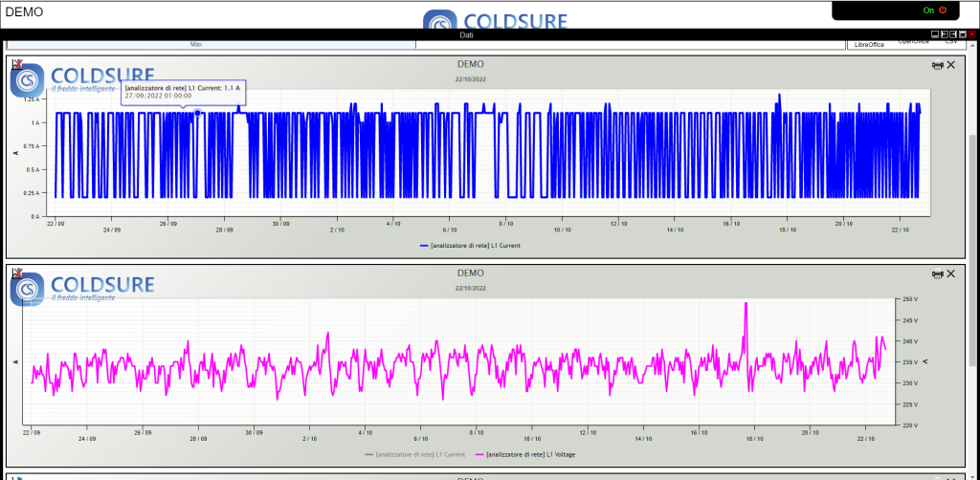Maximize the Dati window
Image resolution: width=980 pixels, height=480 pixels.
point(963,35)
